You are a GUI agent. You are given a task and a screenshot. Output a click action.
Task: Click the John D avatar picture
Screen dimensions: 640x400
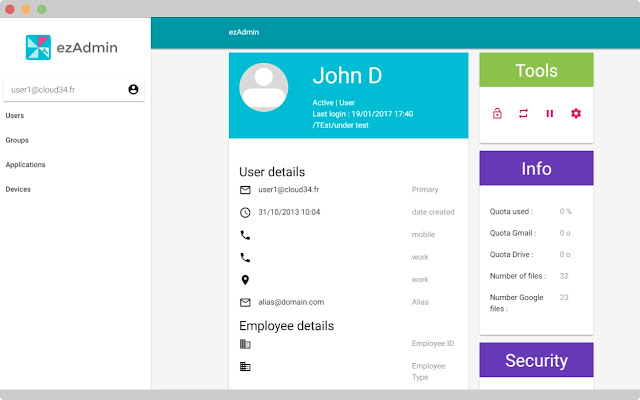(264, 87)
